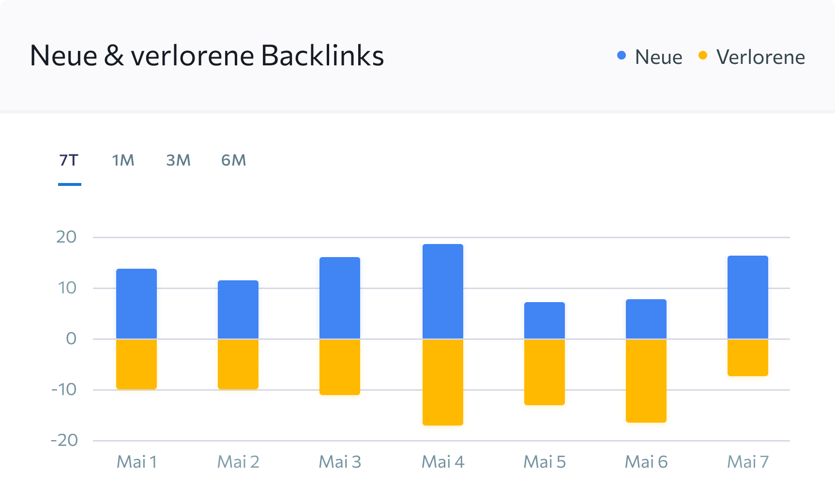Toggle the Neue legend blue dot
The width and height of the screenshot is (835, 504).
[x=622, y=56]
